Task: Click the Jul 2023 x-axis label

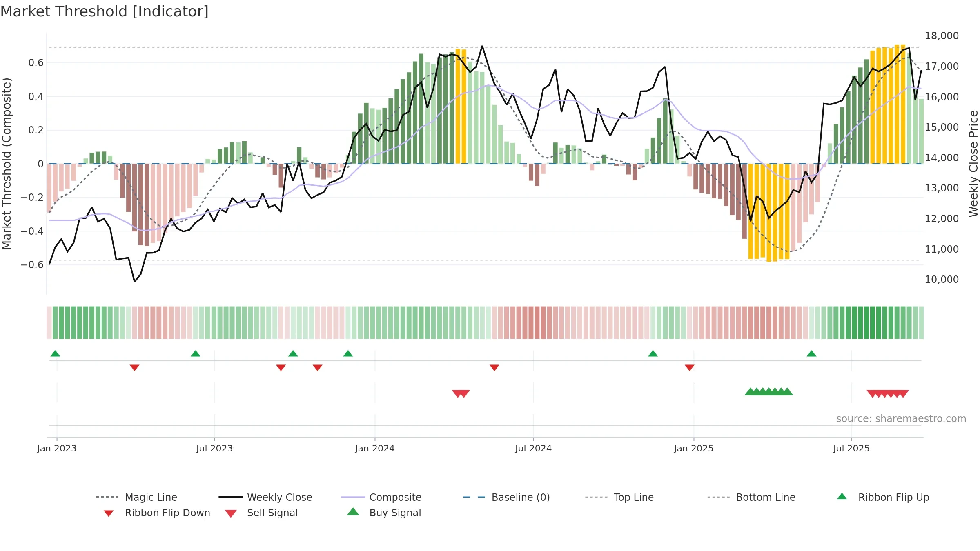Action: [x=214, y=448]
